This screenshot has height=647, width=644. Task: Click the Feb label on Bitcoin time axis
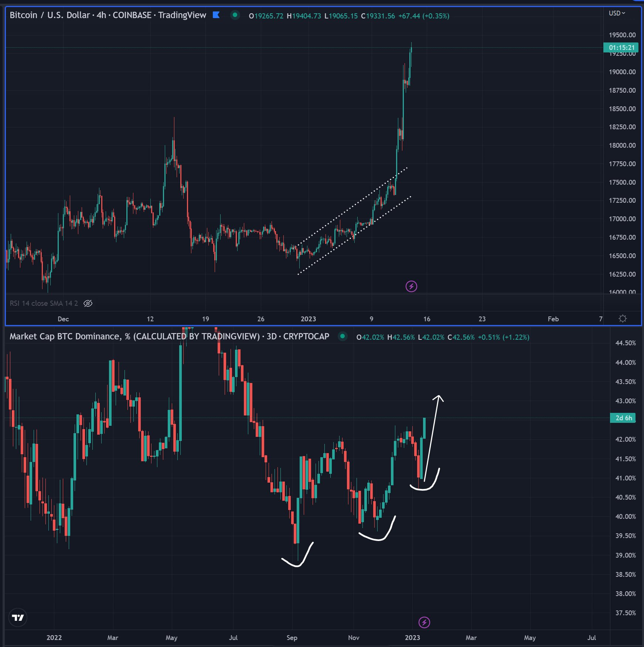pos(553,319)
